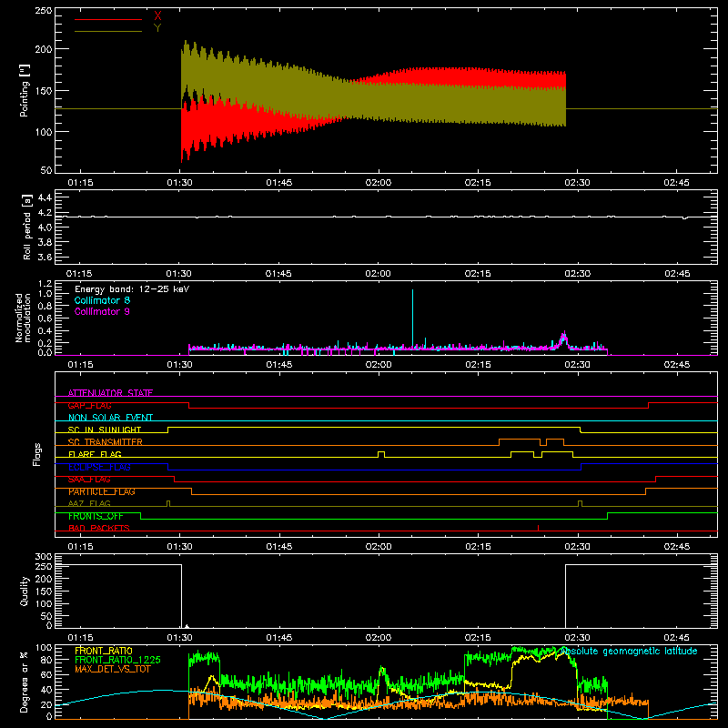Click the 4.4 tick label on Roll period axis
The image size is (728, 728).
[45, 197]
